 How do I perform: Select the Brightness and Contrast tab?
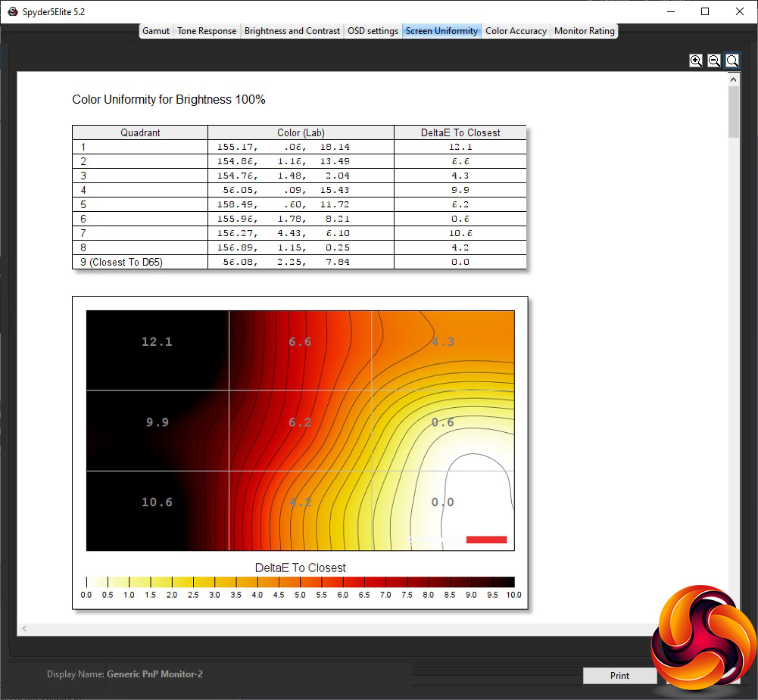pos(292,31)
